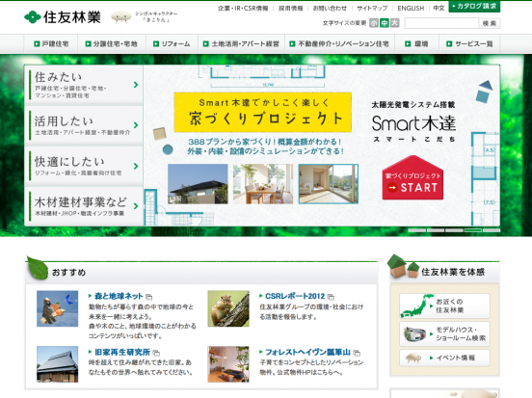Screen dimensions: 532x398
Task: Click chipmunk CSR report thumbnail
Action: point(228,308)
